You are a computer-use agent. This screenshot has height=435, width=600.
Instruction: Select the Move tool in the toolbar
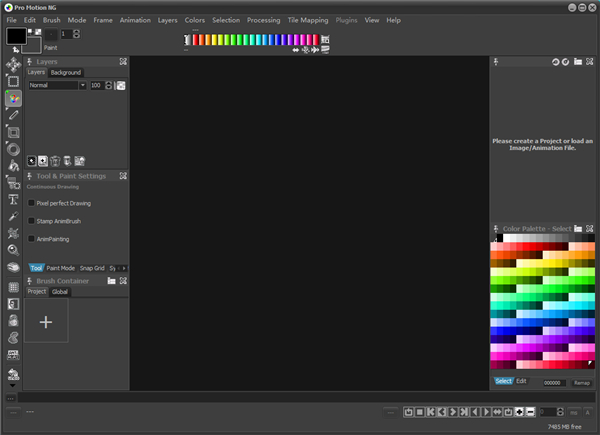[x=13, y=64]
